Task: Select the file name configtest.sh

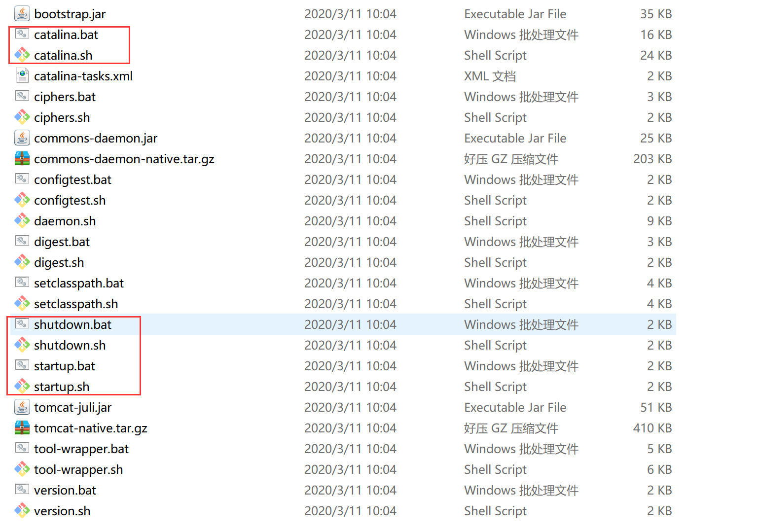Action: coord(70,200)
